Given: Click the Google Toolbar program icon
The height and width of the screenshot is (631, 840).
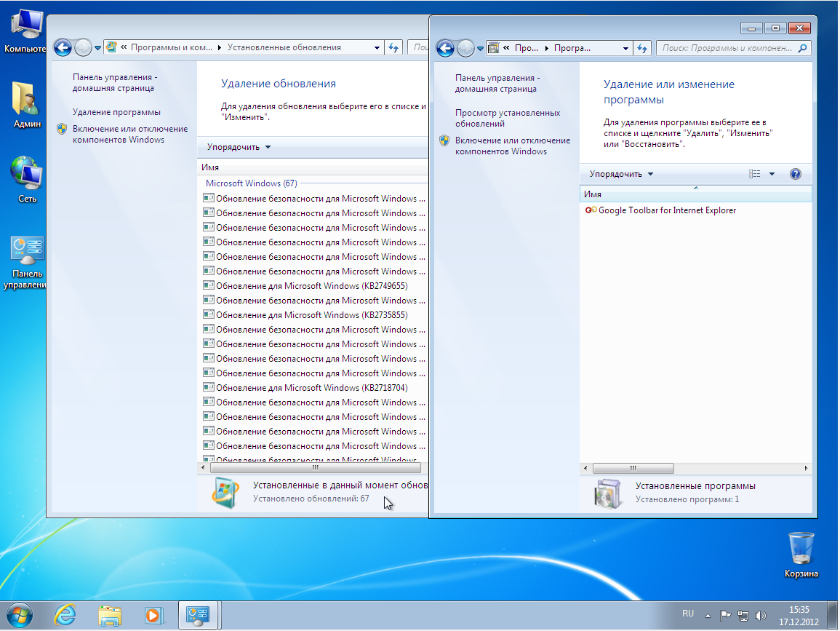Looking at the screenshot, I should tap(591, 210).
